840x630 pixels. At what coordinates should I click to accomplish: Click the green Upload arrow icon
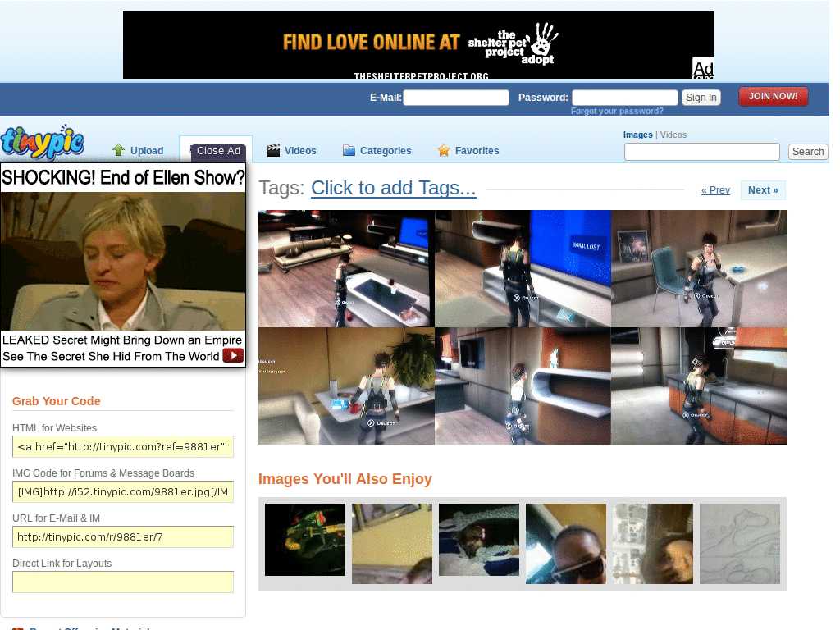(x=119, y=151)
